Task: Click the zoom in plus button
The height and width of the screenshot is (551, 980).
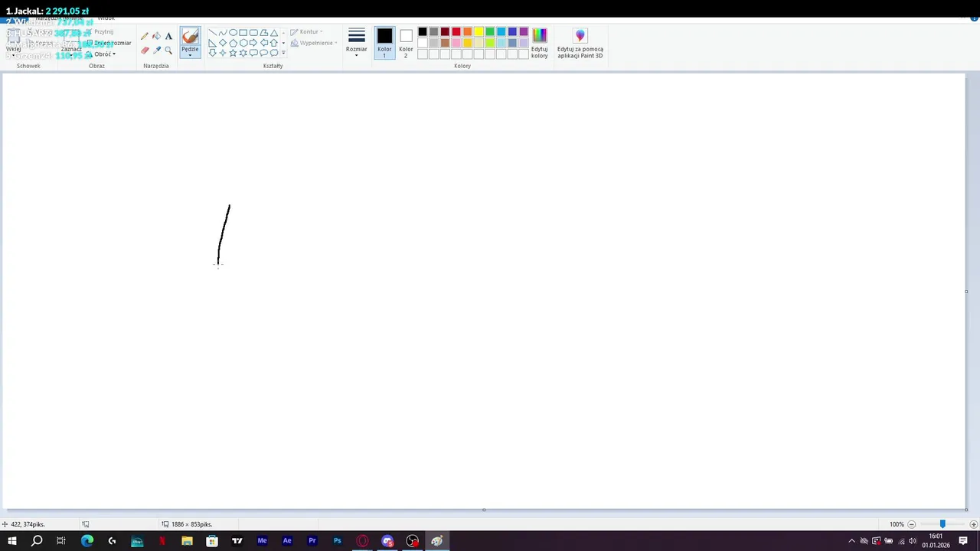Action: pyautogui.click(x=974, y=524)
